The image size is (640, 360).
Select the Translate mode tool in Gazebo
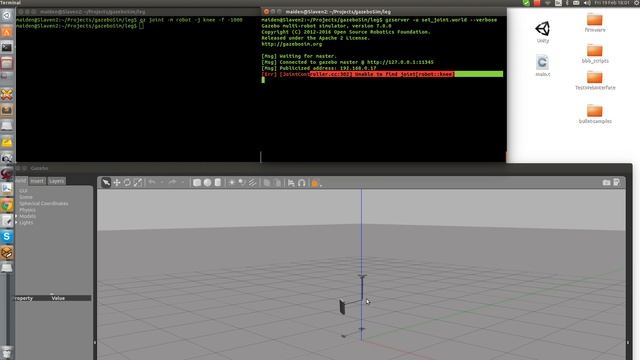click(117, 182)
